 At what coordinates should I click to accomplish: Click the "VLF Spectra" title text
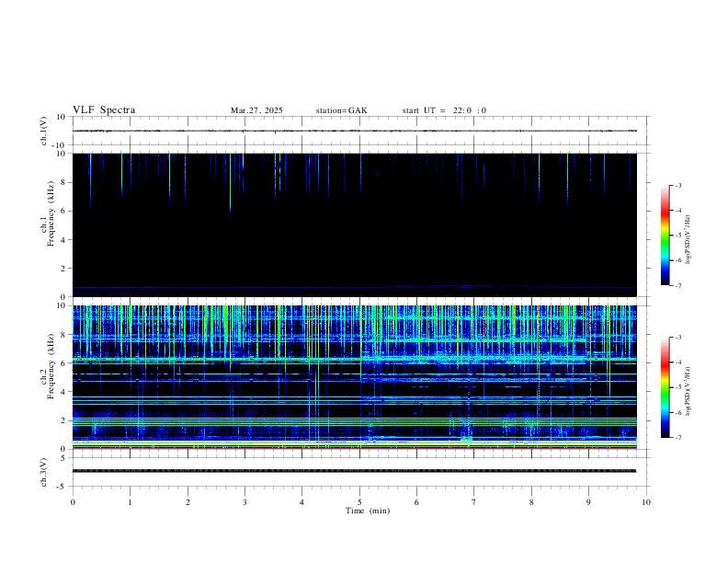(104, 110)
